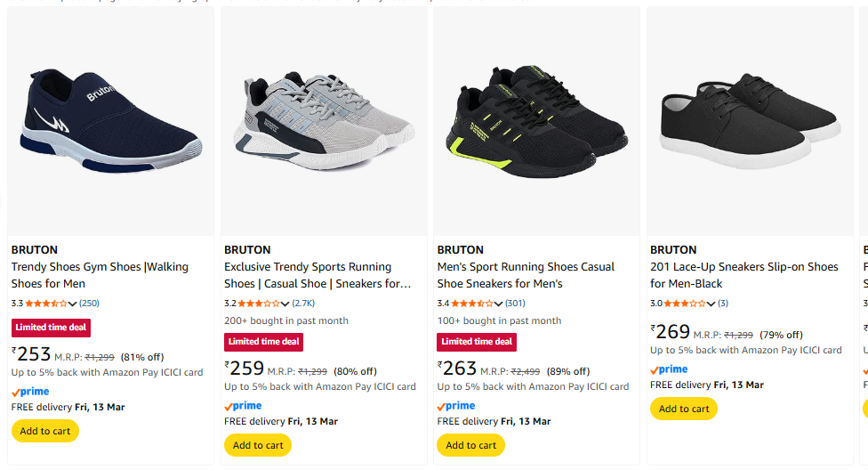Add ₹263 Sport Running Shoes to cart

[x=471, y=445]
